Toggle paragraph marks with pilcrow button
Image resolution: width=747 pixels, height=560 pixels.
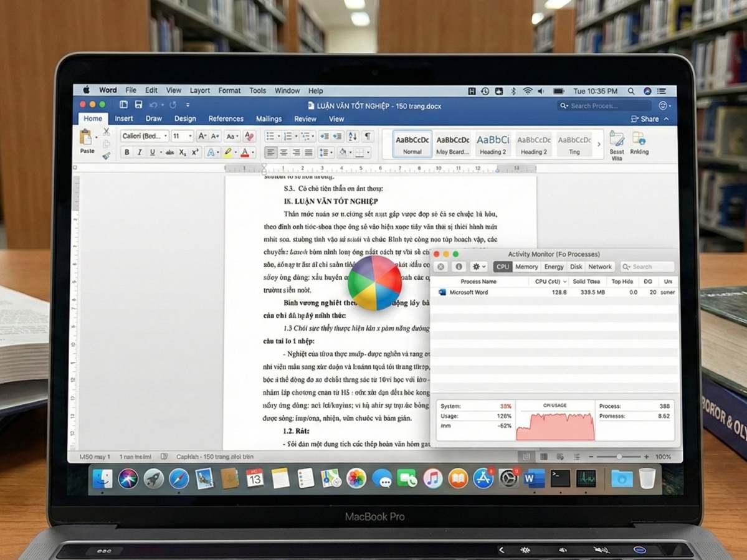click(368, 136)
